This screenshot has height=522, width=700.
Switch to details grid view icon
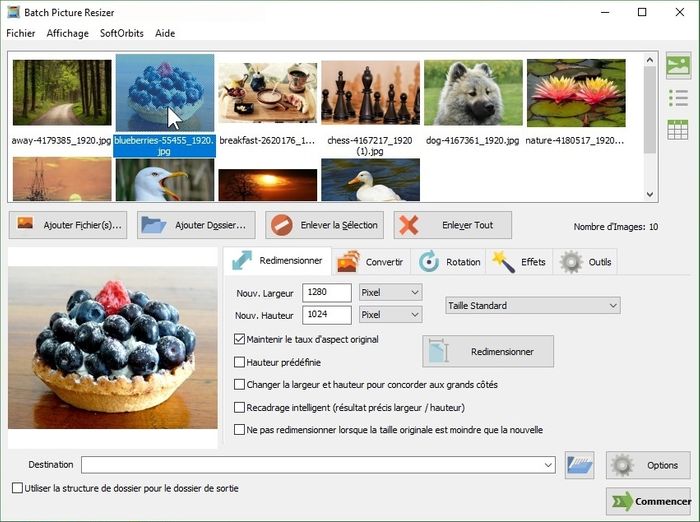pyautogui.click(x=678, y=130)
